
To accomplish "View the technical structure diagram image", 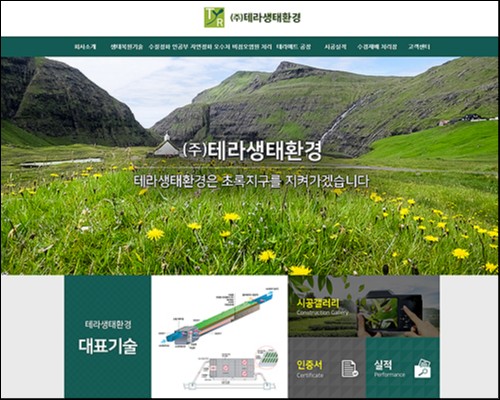I will 220,337.
